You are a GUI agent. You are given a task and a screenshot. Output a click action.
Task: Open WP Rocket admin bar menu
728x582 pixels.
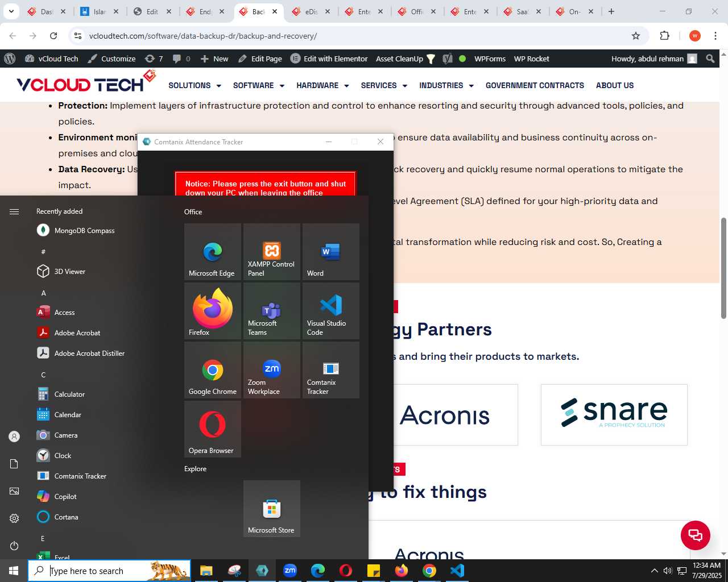click(x=532, y=59)
